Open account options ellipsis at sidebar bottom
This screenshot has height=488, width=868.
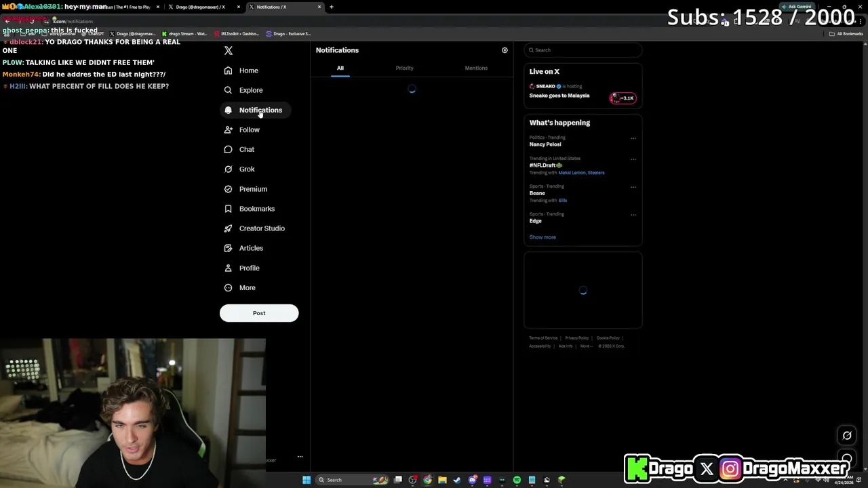click(x=300, y=457)
